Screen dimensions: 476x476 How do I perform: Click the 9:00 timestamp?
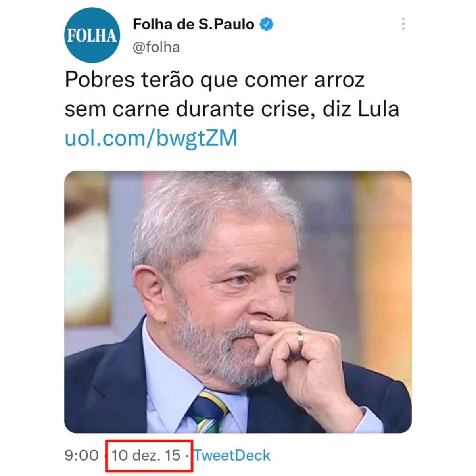tap(82, 455)
